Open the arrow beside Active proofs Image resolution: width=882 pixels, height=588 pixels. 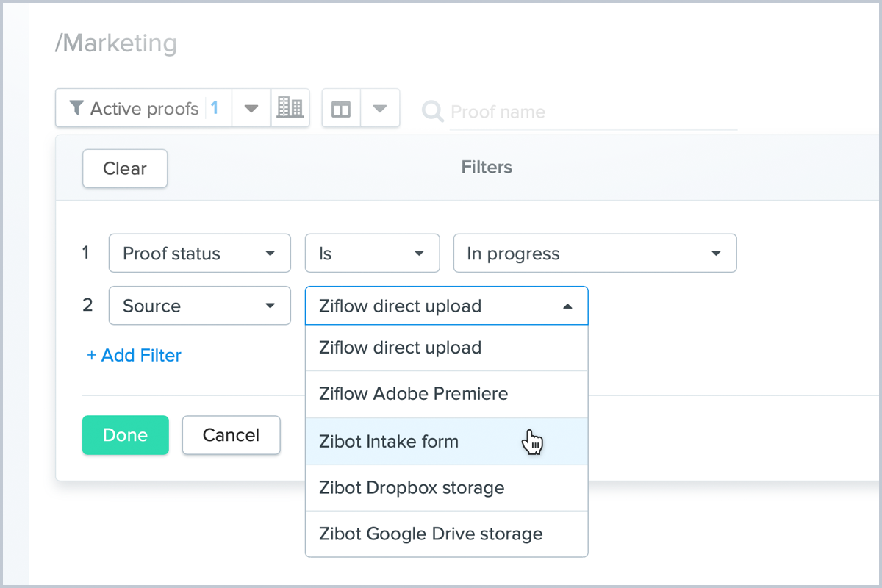251,109
